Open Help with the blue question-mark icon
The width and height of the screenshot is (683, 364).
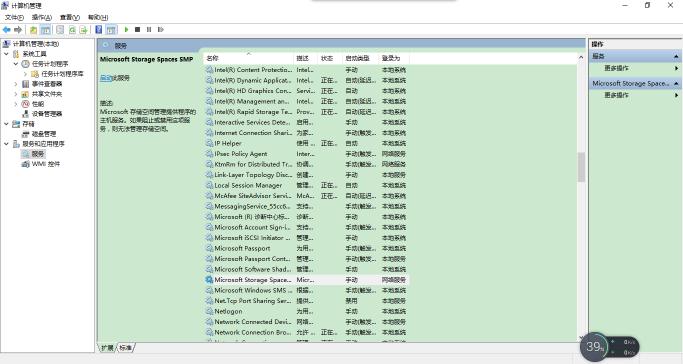click(x=99, y=30)
